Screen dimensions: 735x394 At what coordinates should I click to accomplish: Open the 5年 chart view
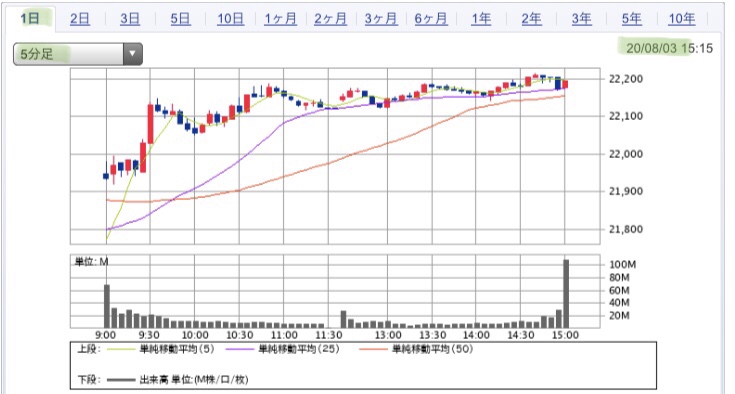pyautogui.click(x=631, y=19)
